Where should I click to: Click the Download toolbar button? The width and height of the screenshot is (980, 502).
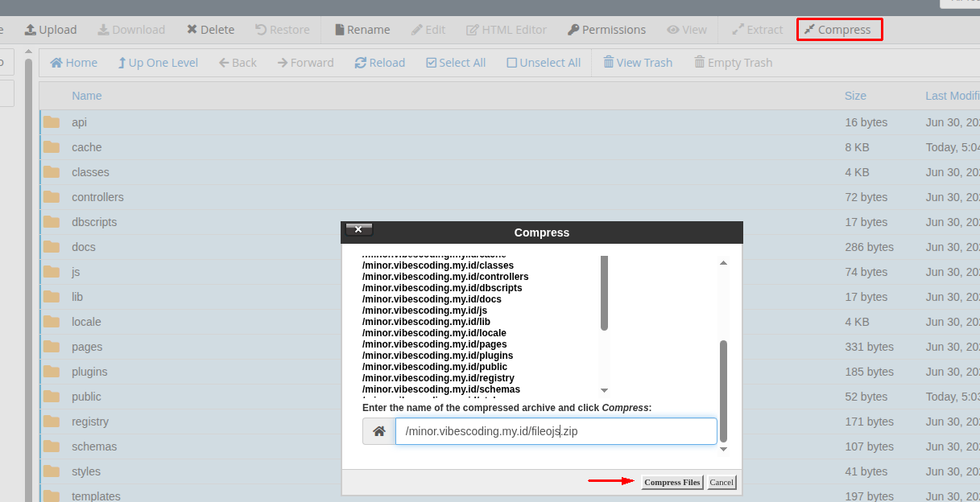coord(131,30)
